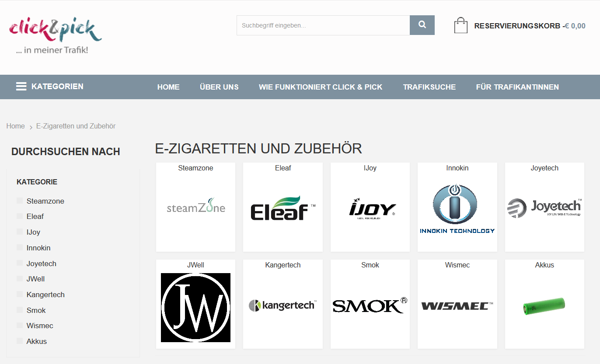Focus the Suchbegriff eingeben search field
Viewport: 600px width, 364px height.
click(x=323, y=25)
